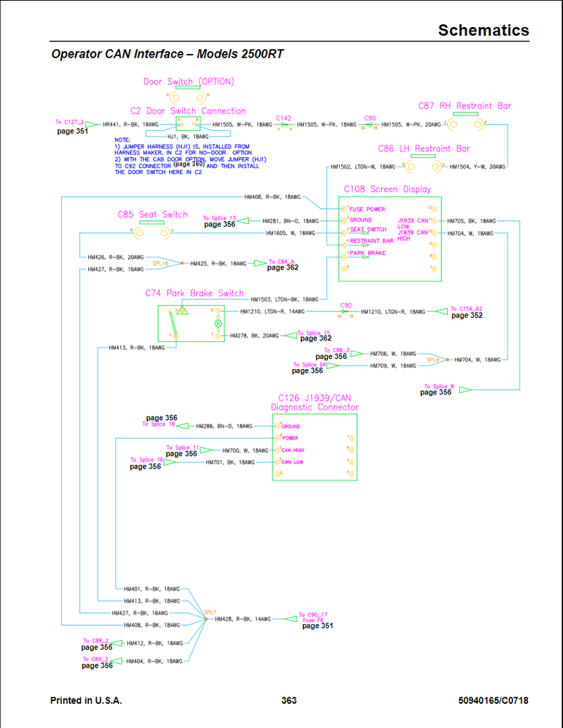
Task: Click the Door Switch (OPTION) heading
Action: click(188, 82)
